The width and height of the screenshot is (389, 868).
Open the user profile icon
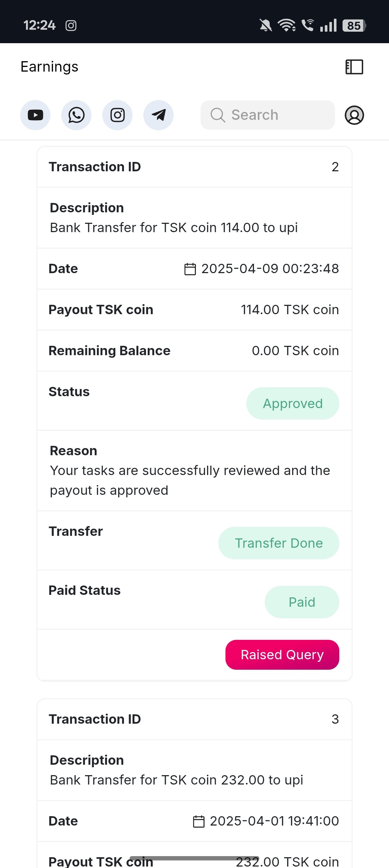tap(354, 115)
